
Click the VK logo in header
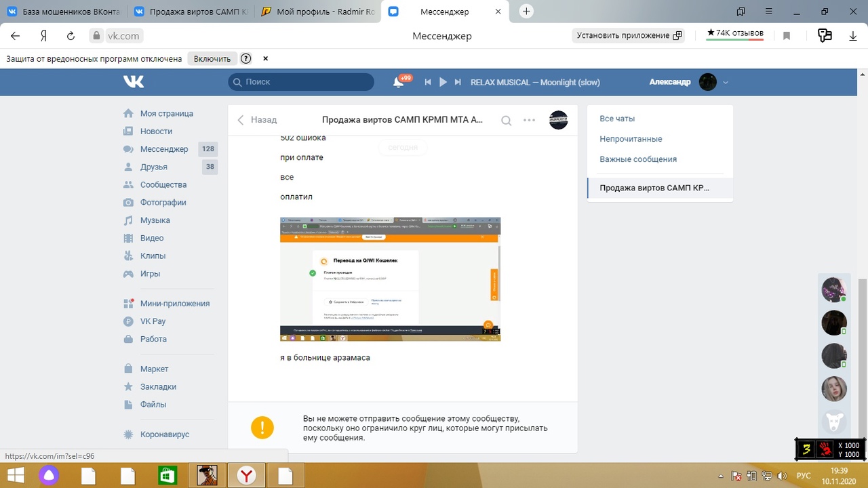click(134, 82)
